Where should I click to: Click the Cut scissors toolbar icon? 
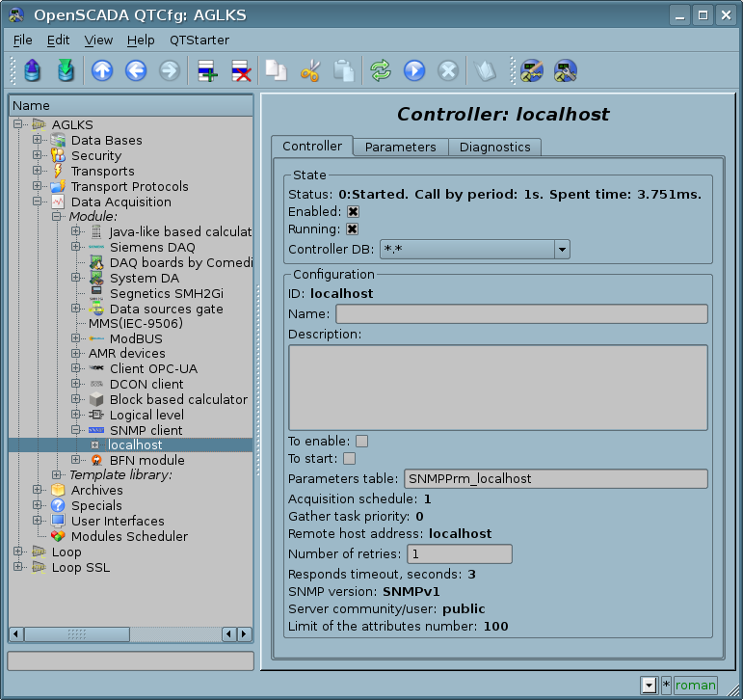pyautogui.click(x=310, y=71)
